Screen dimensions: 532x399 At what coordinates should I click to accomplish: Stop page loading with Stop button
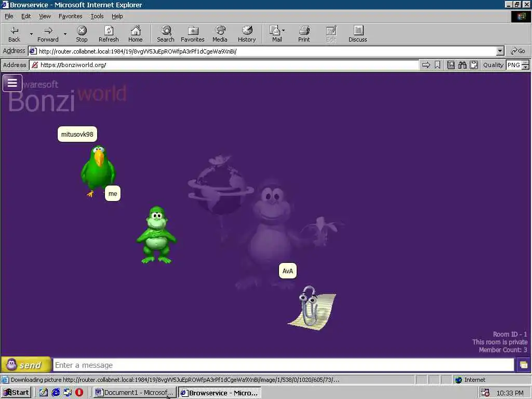point(82,34)
